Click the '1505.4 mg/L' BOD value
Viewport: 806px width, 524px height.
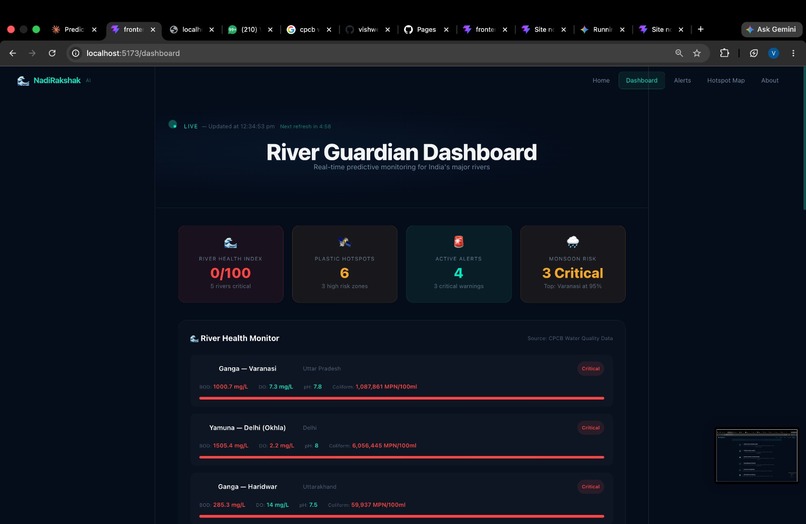click(x=230, y=446)
